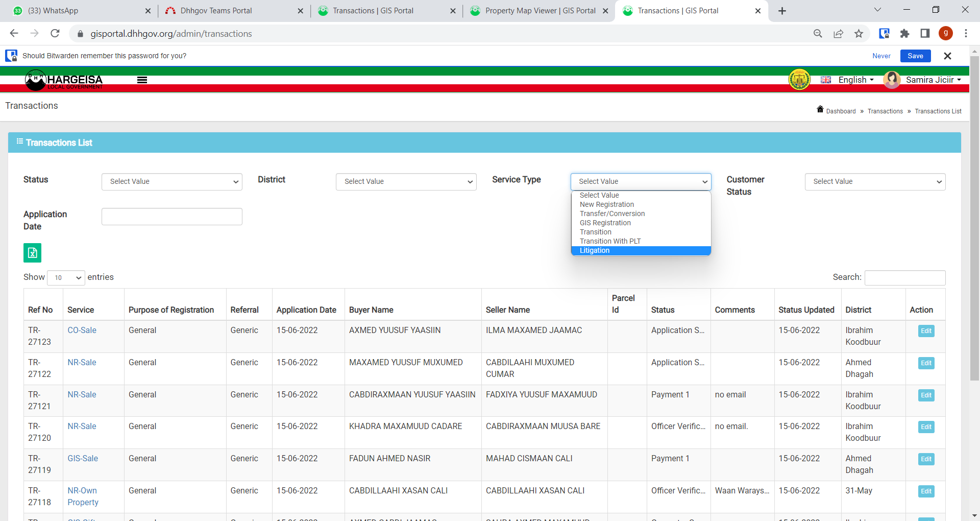
Task: Open the browser extensions puzzle icon
Action: click(x=904, y=33)
